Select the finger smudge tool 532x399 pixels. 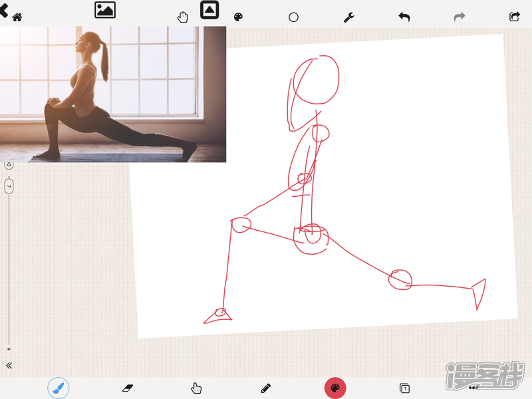[x=196, y=388]
